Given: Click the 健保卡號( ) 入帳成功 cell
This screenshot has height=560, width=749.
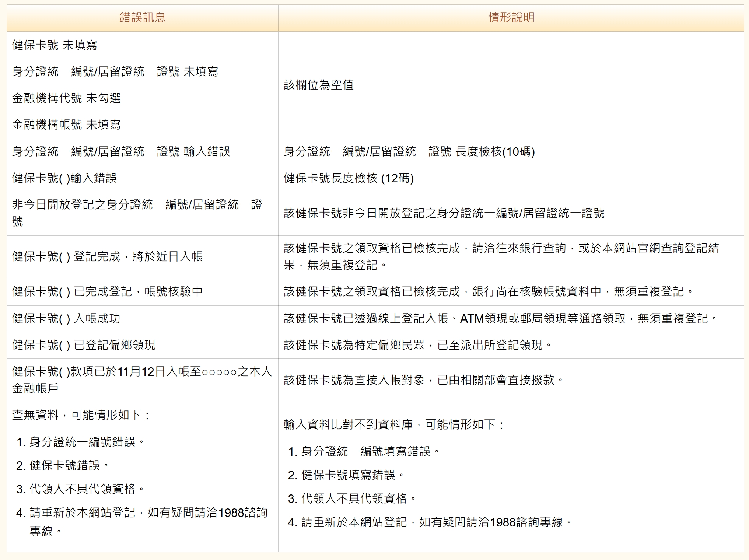Looking at the screenshot, I should tap(66, 318).
